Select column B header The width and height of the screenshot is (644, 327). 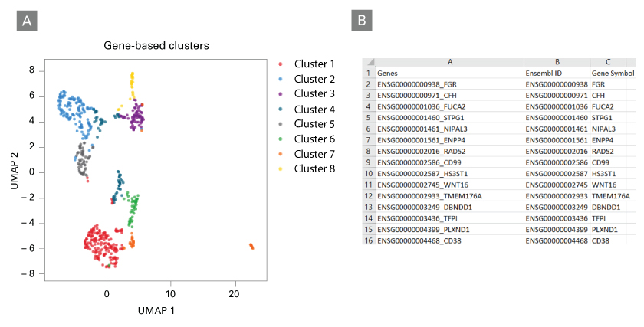(557, 62)
